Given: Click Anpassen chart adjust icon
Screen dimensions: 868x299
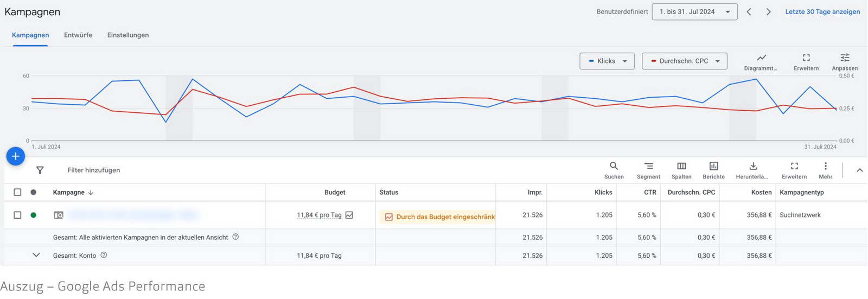Looking at the screenshot, I should (845, 58).
